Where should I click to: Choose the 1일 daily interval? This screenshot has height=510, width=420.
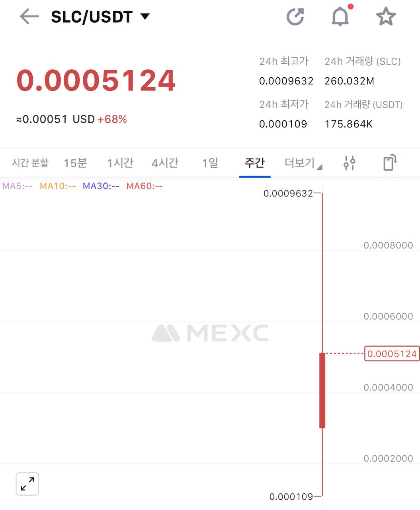click(210, 163)
